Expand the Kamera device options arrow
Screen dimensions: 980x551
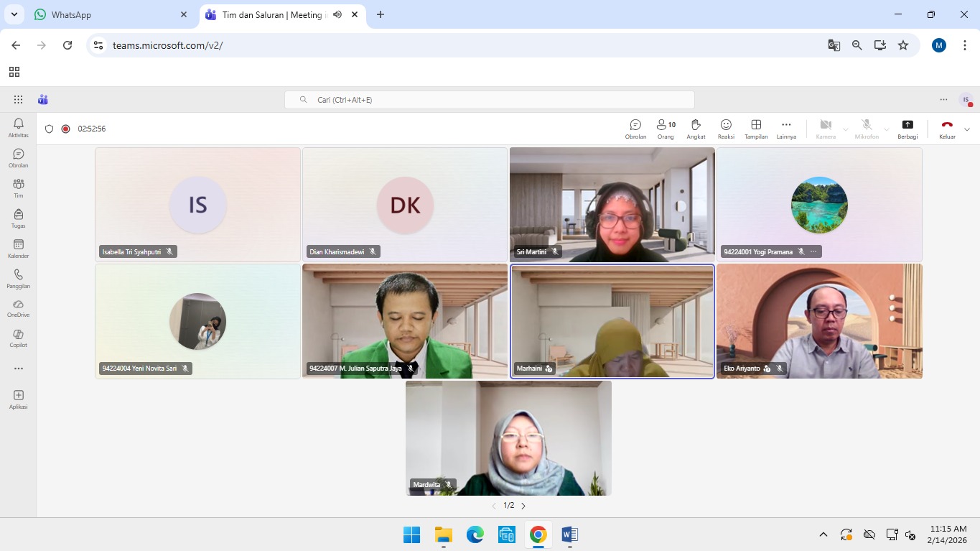tap(846, 129)
